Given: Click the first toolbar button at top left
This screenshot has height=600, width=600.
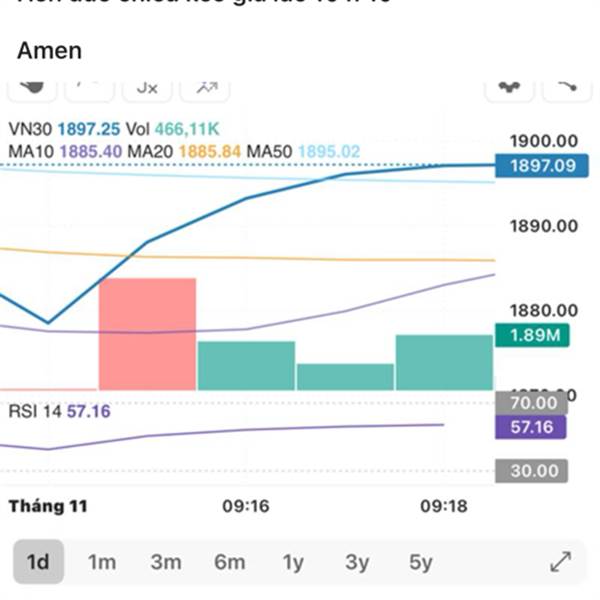Looking at the screenshot, I should [x=32, y=88].
